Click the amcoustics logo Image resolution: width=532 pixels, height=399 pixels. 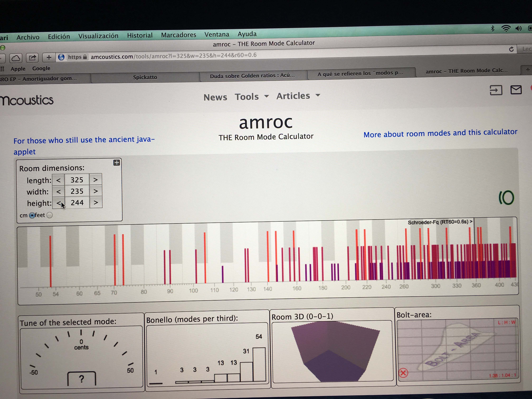[x=27, y=100]
